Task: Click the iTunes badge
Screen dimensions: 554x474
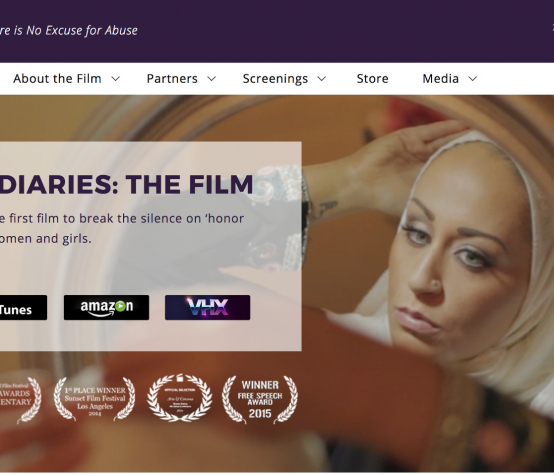Action: (23, 307)
